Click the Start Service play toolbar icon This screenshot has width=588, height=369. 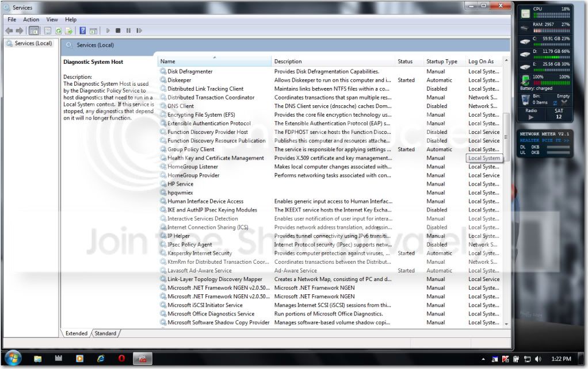(x=108, y=30)
